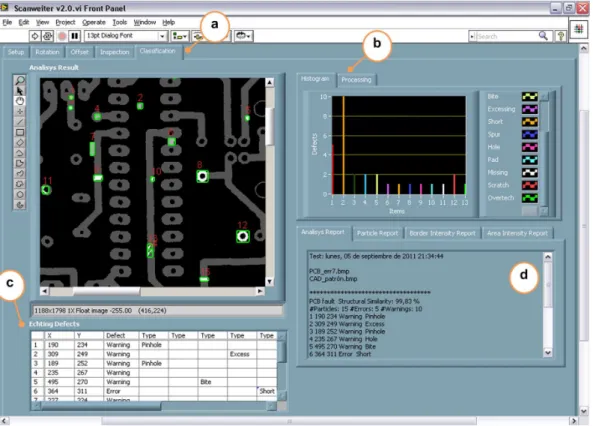Screen dimensions: 593x426
Task: Click the Run Continuously toolbar button
Action: 47,36
